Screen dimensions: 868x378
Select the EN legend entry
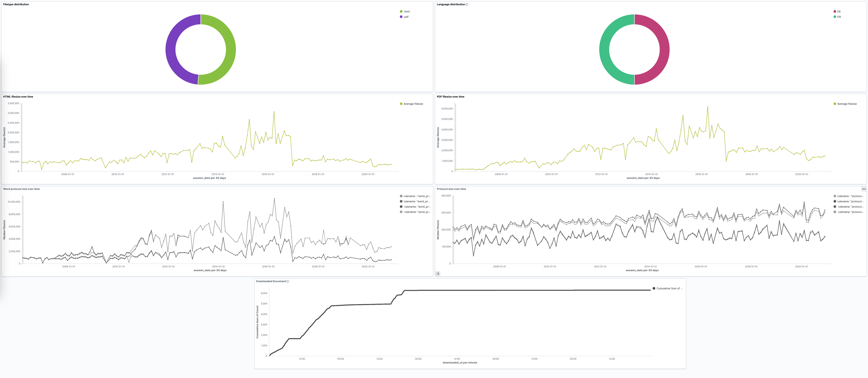click(837, 17)
